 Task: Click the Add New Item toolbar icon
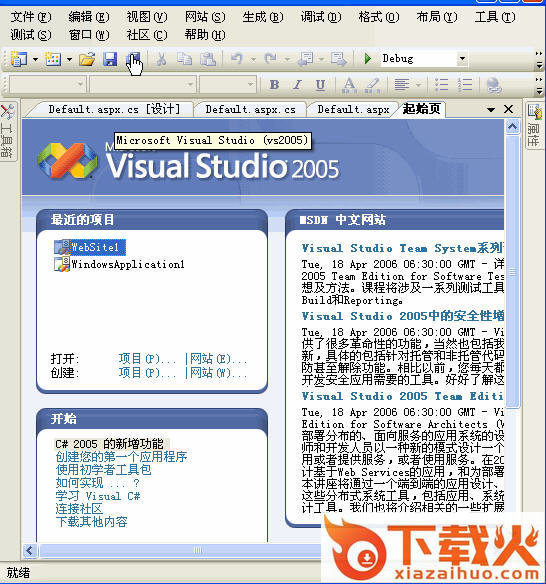53,59
